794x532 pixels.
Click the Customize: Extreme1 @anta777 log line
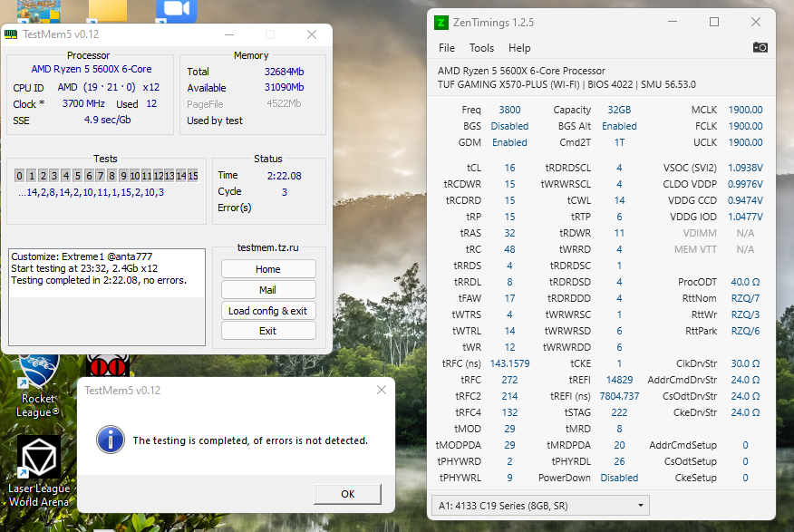[x=82, y=256]
